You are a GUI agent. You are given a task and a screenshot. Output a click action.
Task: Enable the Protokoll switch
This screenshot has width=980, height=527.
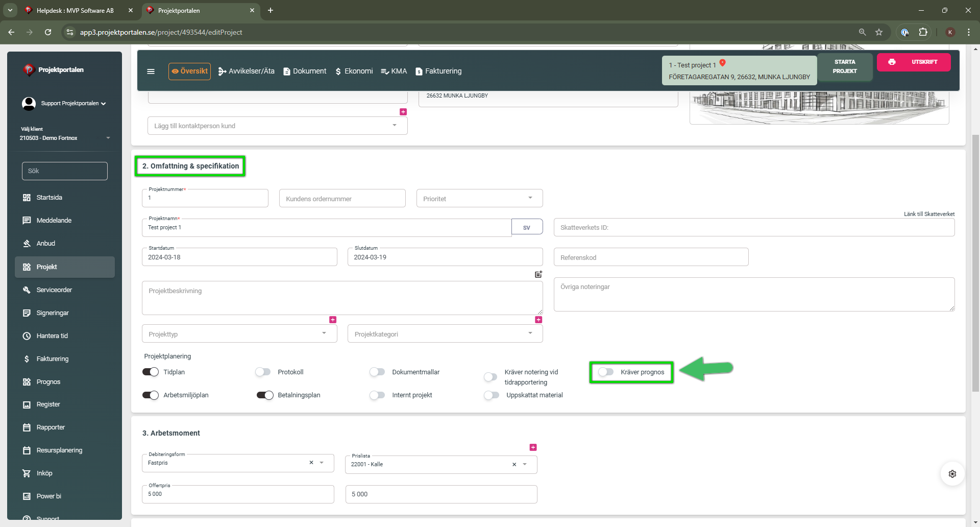[263, 372]
